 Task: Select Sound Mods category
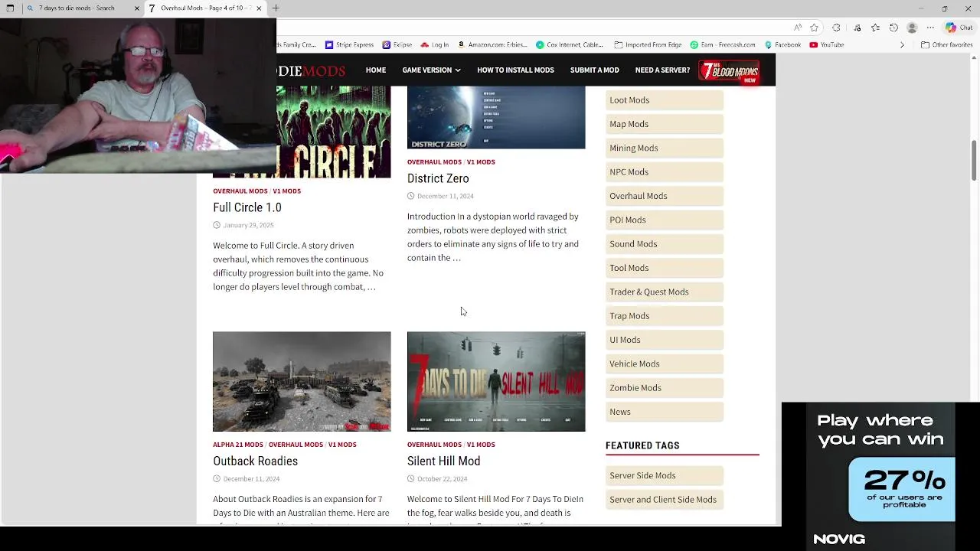[x=665, y=244]
